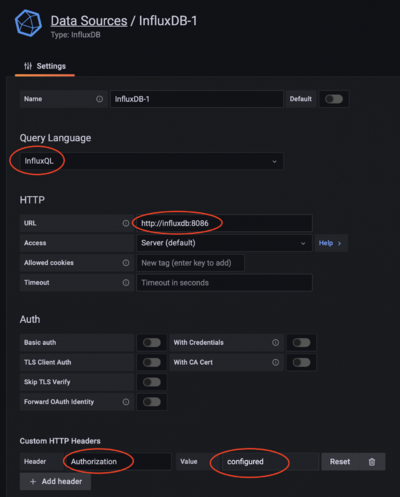Screen dimensions: 400x497
Task: Click the info icon beside Name field
Action: (x=99, y=99)
